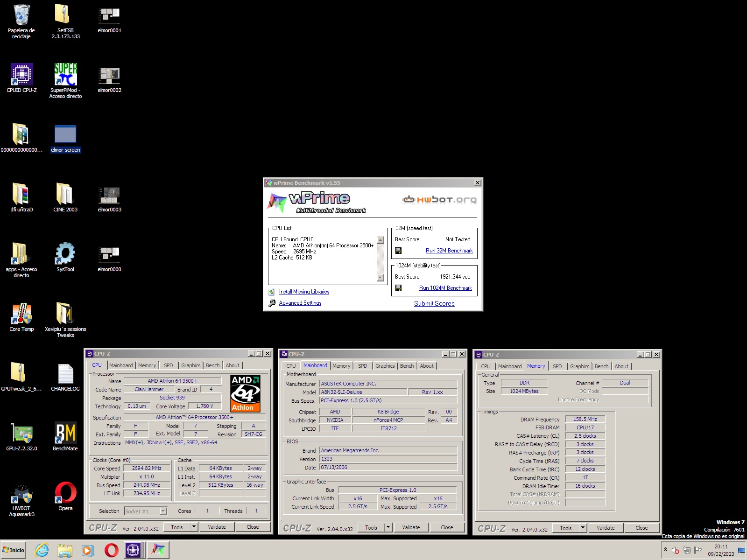Open the Tools dropdown arrow in CPU window
The width and height of the screenshot is (747, 560).
coord(194,527)
